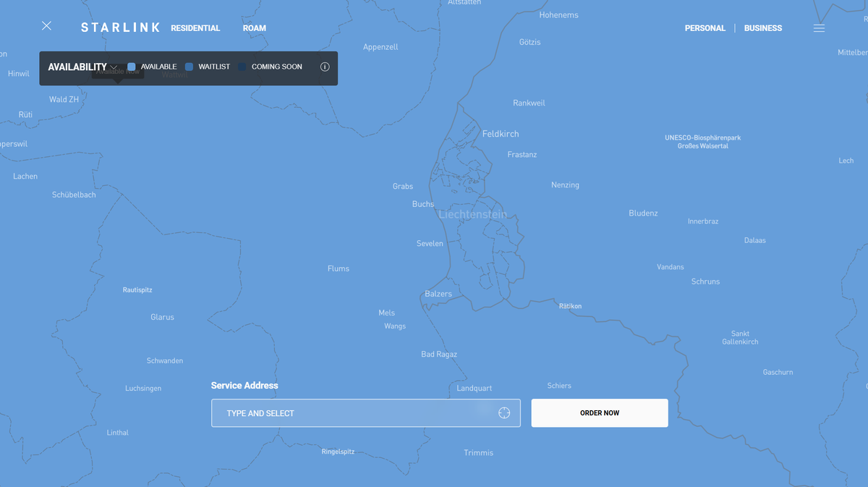Switch to Personal section

[x=705, y=28]
